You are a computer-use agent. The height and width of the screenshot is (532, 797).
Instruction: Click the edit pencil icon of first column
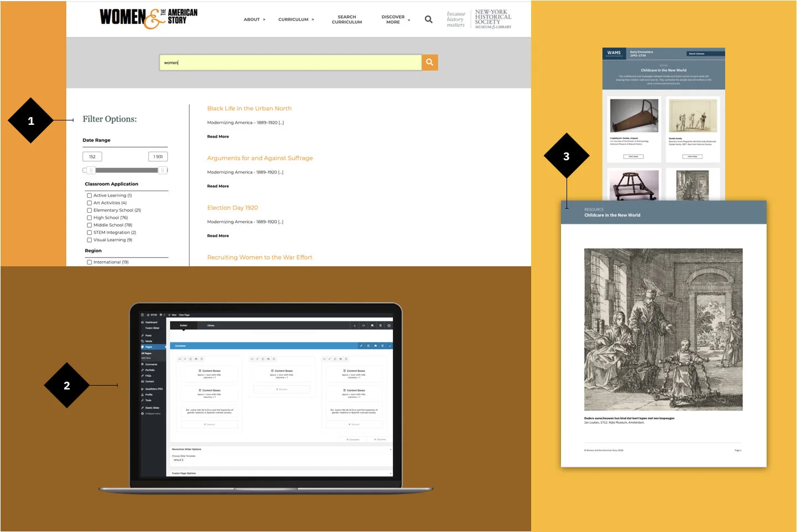coord(185,359)
